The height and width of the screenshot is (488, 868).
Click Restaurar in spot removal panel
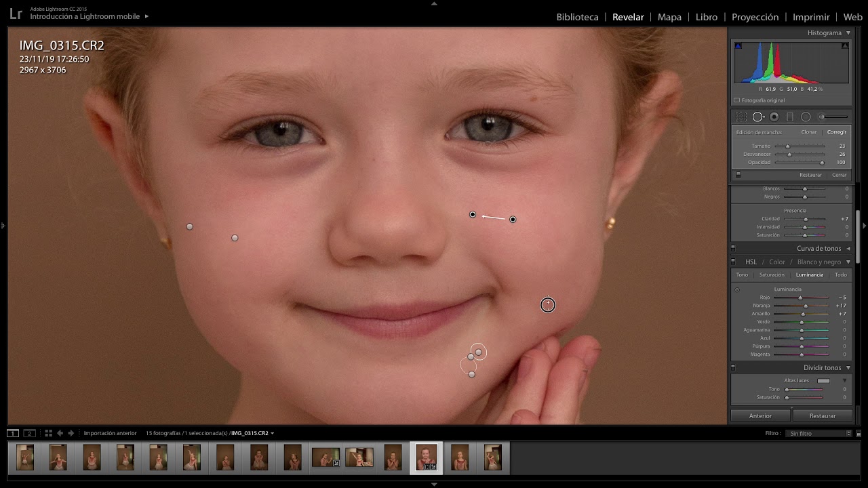click(x=810, y=175)
